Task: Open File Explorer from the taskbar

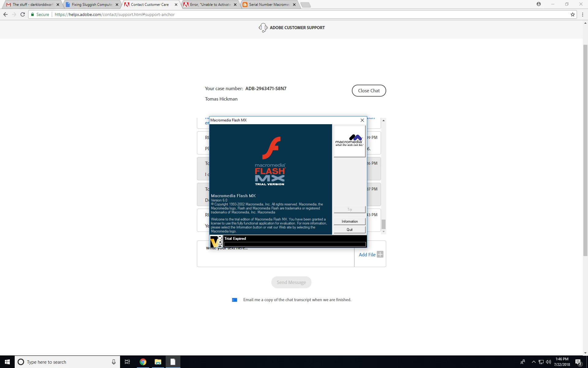Action: [x=158, y=362]
